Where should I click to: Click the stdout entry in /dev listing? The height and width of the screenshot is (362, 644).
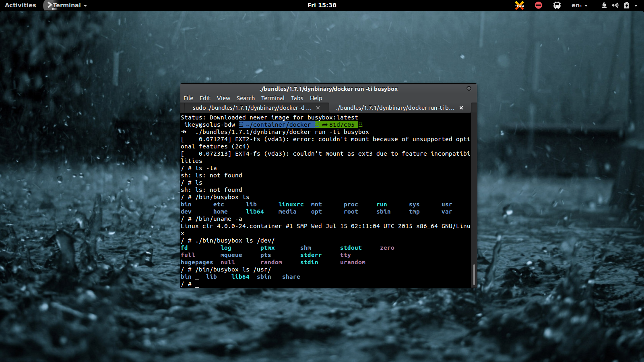(351, 248)
